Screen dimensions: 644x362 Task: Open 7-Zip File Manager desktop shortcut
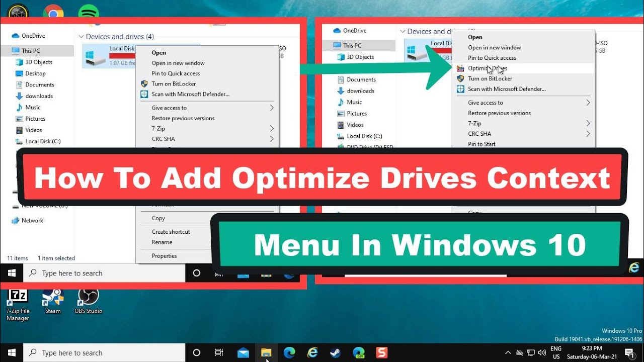point(18,305)
